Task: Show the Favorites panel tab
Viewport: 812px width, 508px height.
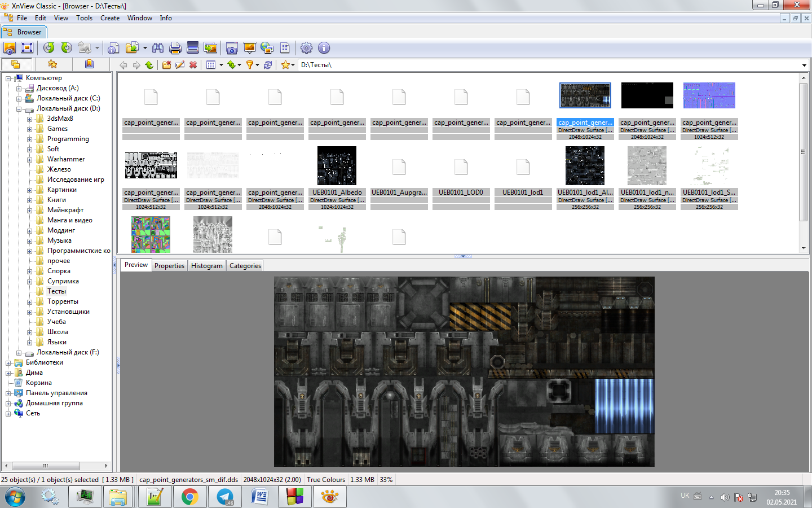Action: click(x=52, y=64)
